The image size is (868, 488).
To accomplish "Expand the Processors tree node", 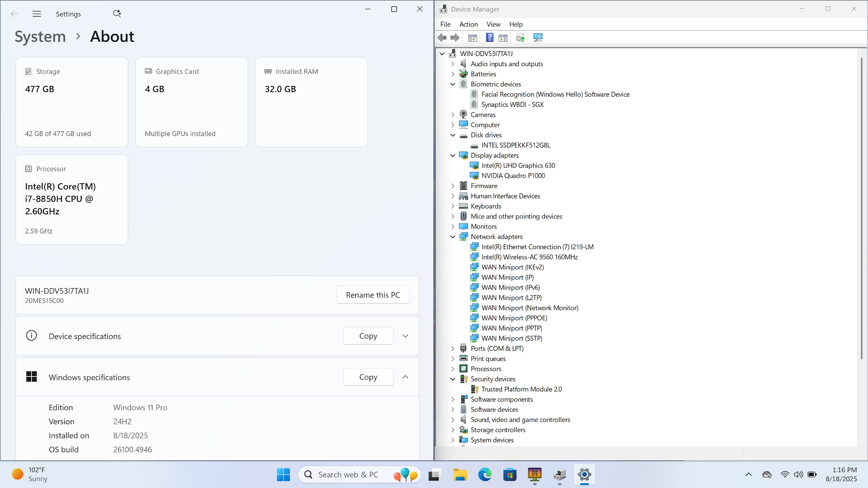I will 453,369.
